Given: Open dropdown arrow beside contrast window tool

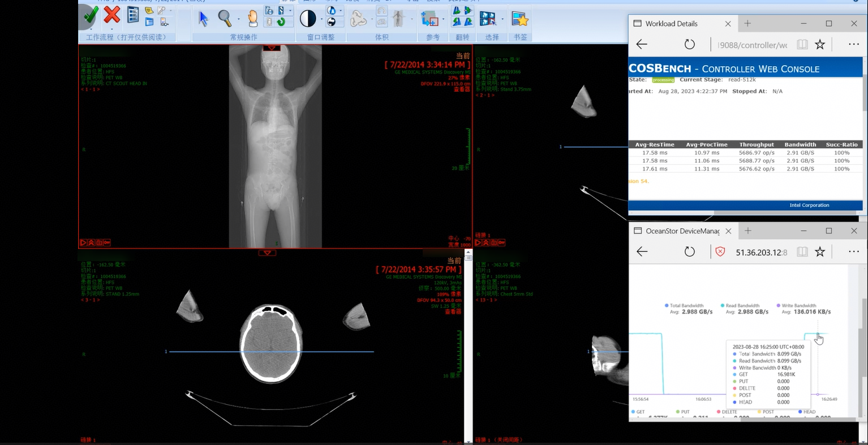Looking at the screenshot, I should [321, 19].
